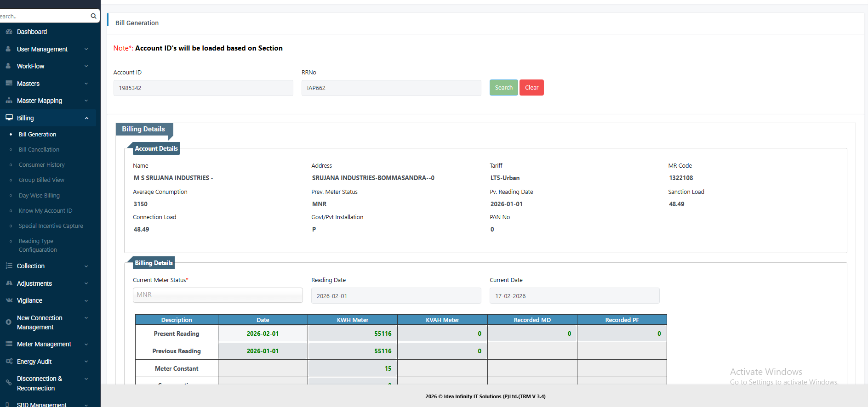Expand the Collection menu chevron
This screenshot has height=407, width=868.
coord(86,266)
